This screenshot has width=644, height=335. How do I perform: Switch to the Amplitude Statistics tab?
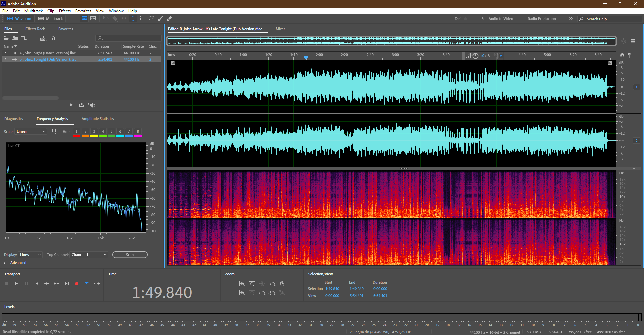[98, 119]
